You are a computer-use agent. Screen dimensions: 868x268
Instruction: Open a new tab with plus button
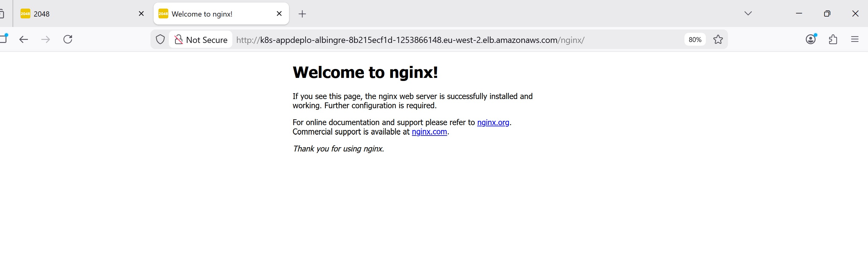click(x=302, y=14)
